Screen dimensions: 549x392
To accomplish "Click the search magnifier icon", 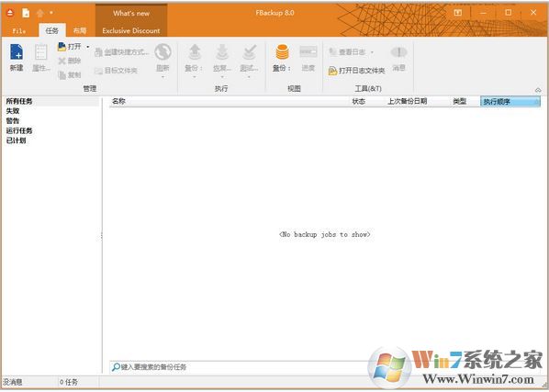I will [116, 367].
